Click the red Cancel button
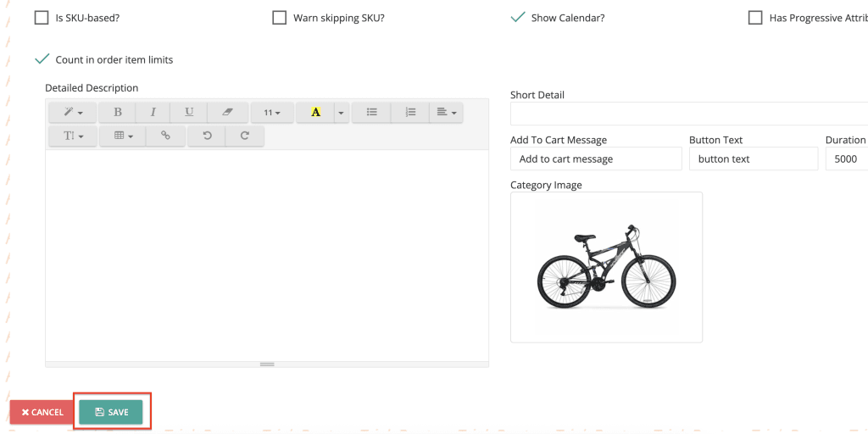Image resolution: width=868 pixels, height=434 pixels. coord(42,412)
